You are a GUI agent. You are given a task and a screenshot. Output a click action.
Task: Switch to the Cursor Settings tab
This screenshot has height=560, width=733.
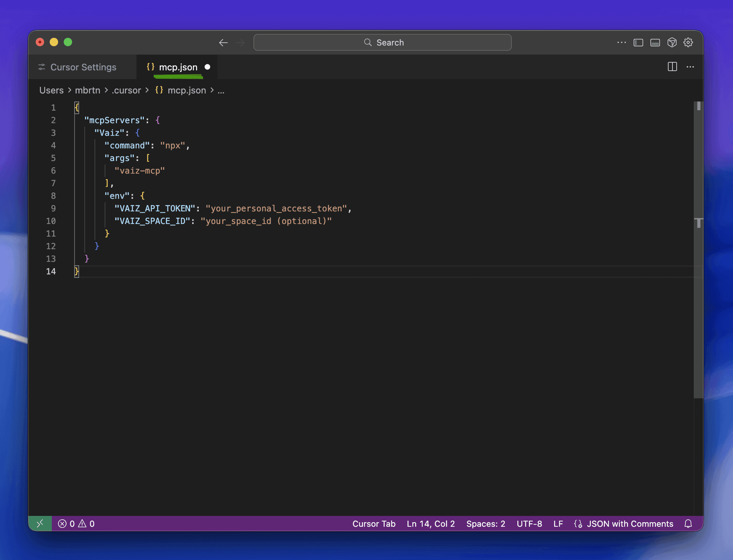pyautogui.click(x=83, y=67)
